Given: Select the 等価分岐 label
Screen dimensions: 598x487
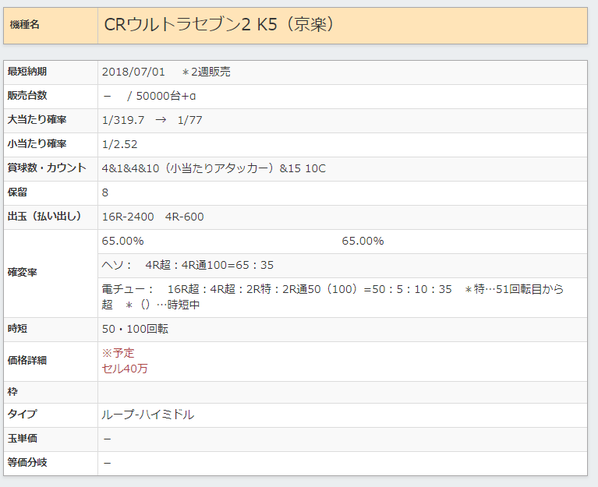Looking at the screenshot, I should [27, 462].
